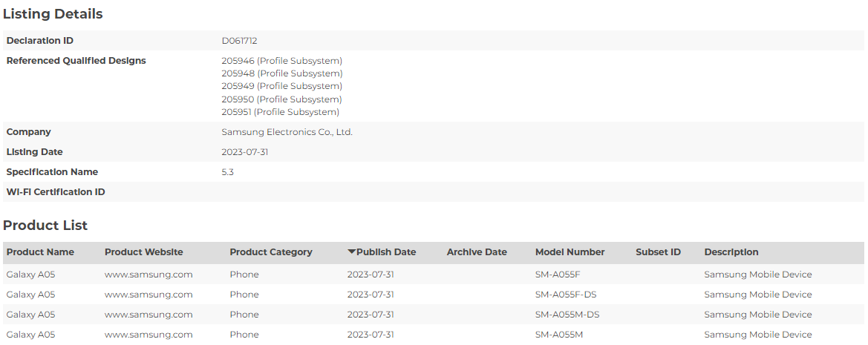Click the Subset ID column header

pos(658,252)
